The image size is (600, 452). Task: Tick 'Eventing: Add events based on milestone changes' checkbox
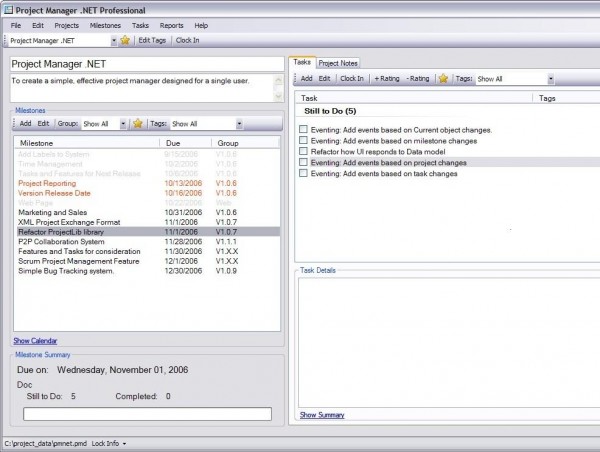point(303,141)
